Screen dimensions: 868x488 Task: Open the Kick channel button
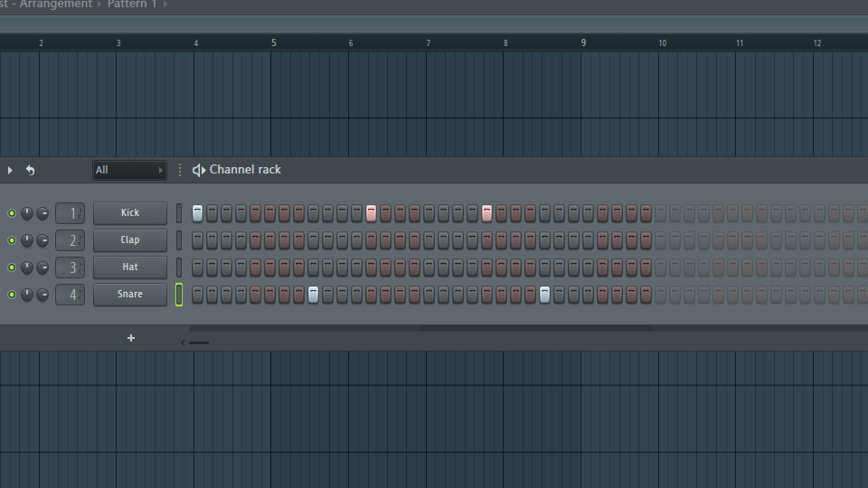pos(130,213)
